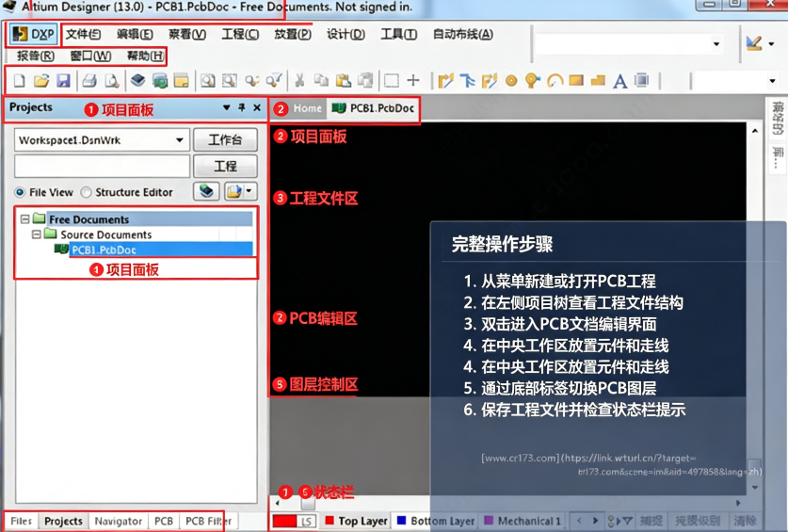Click the 捕捉 status bar button
This screenshot has height=532, width=788.
tap(651, 521)
